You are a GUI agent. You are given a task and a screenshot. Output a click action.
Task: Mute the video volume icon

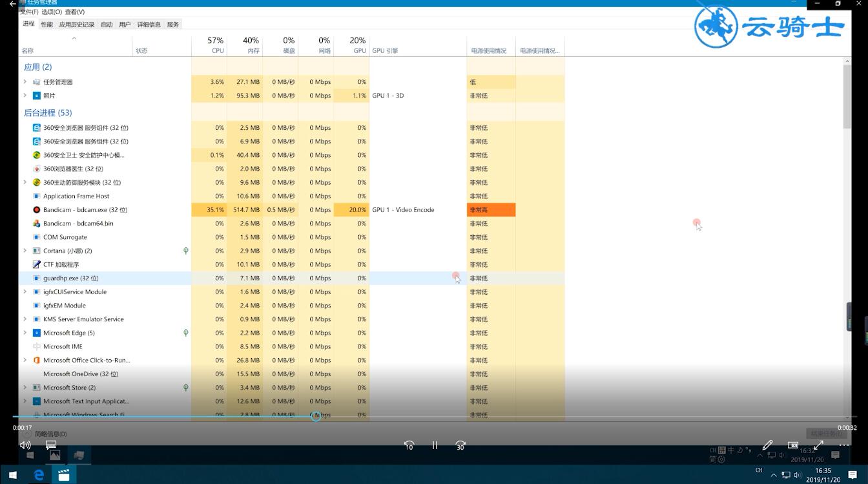[25, 445]
